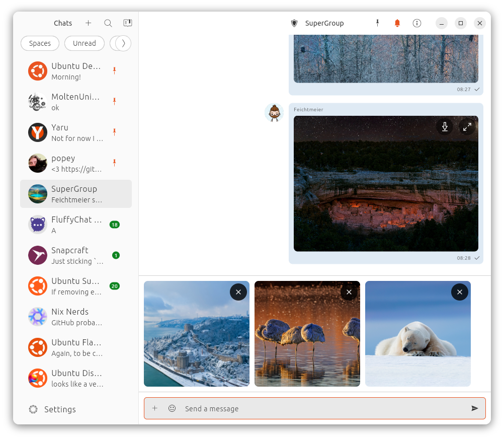Open Settings from the sidebar
Viewport: 504px width, 439px height.
point(52,409)
